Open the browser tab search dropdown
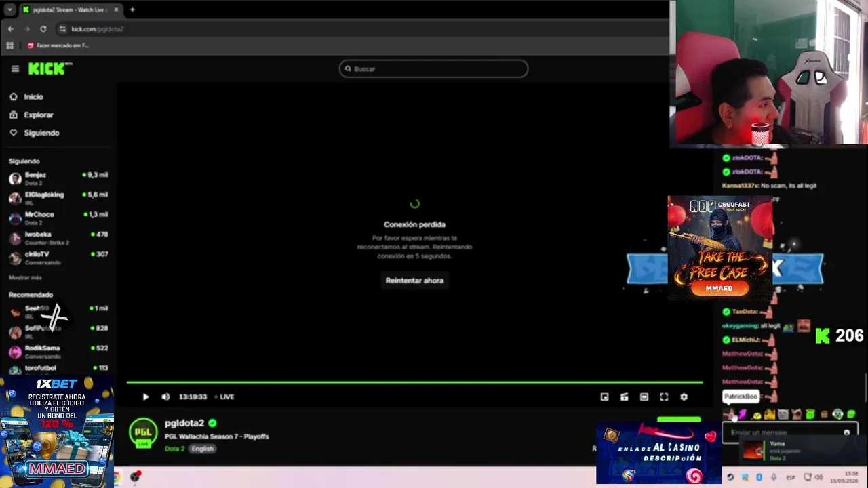Image resolution: width=868 pixels, height=488 pixels. 9,9
